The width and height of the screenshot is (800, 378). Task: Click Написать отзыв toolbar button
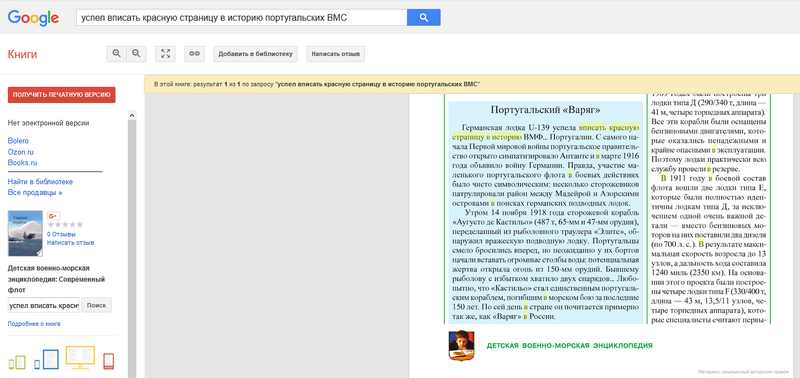click(x=336, y=54)
